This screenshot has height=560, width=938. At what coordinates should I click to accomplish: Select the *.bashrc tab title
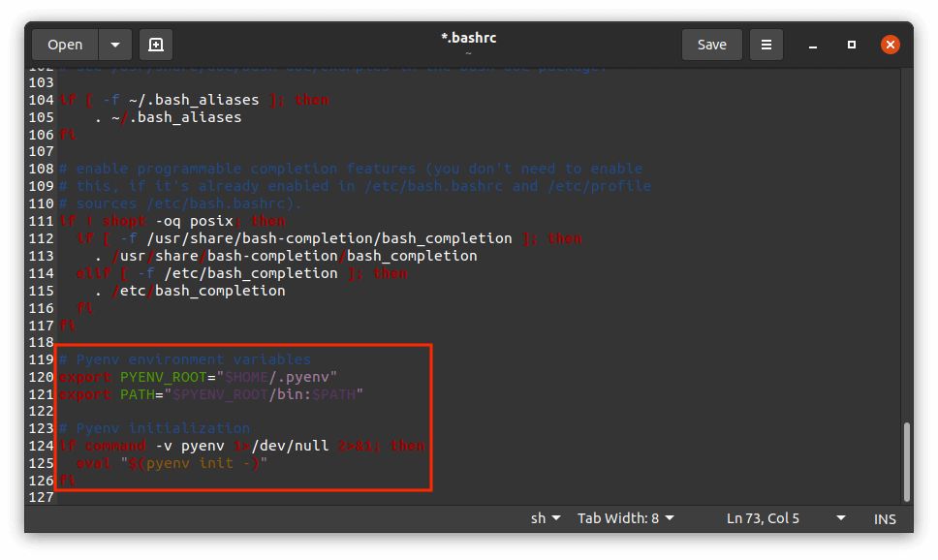(468, 37)
